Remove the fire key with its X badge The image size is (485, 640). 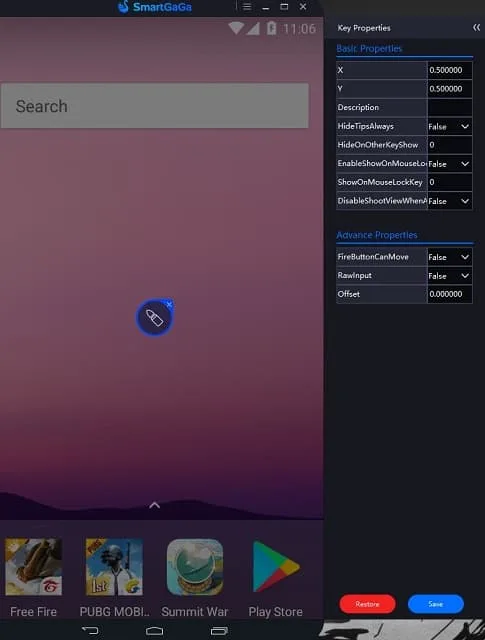click(x=169, y=304)
